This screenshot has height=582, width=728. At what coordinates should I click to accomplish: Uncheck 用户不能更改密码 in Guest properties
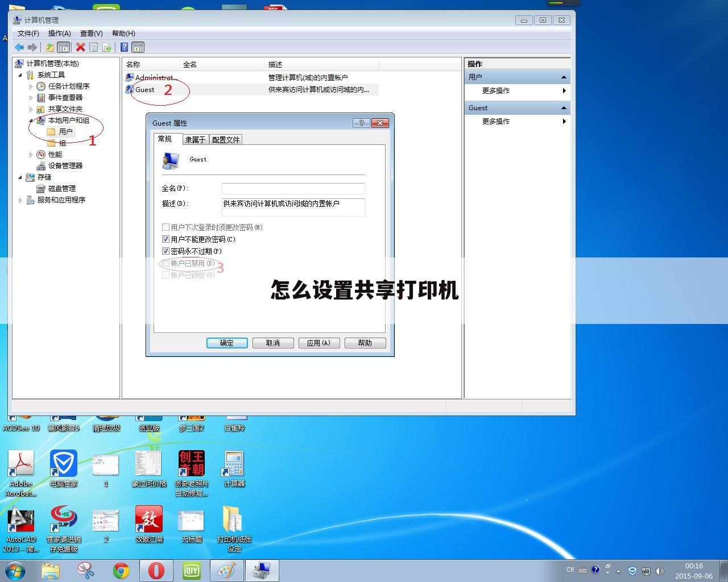(x=166, y=239)
